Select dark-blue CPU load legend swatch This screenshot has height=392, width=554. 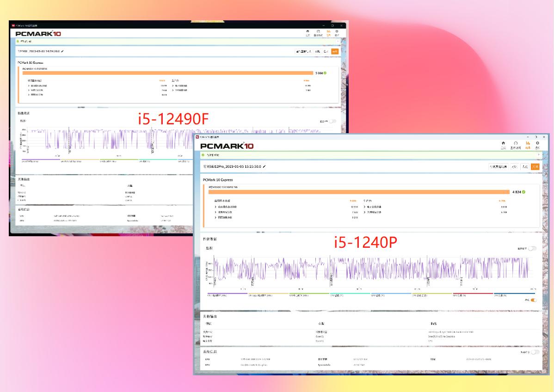[514, 294]
